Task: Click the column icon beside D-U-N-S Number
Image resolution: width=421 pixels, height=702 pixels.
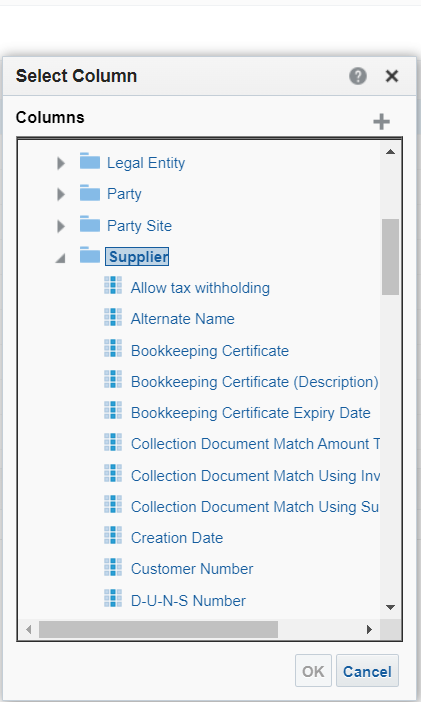Action: (113, 599)
